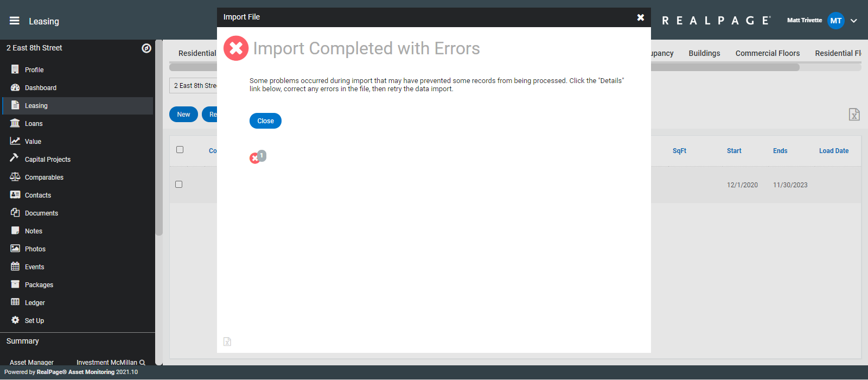This screenshot has height=380, width=868.
Task: Click the 12/1/2020 start date cell
Action: click(x=742, y=185)
